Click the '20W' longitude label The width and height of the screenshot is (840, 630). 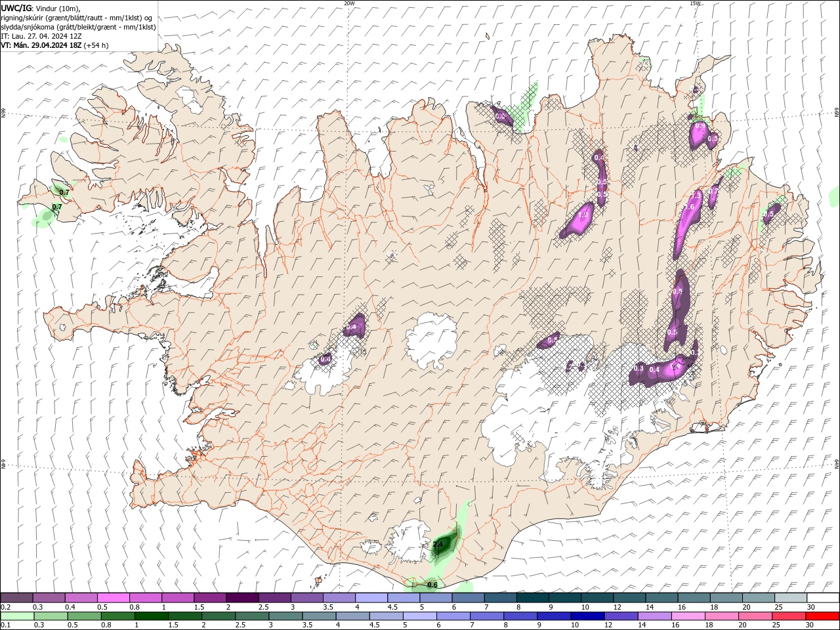349,3
